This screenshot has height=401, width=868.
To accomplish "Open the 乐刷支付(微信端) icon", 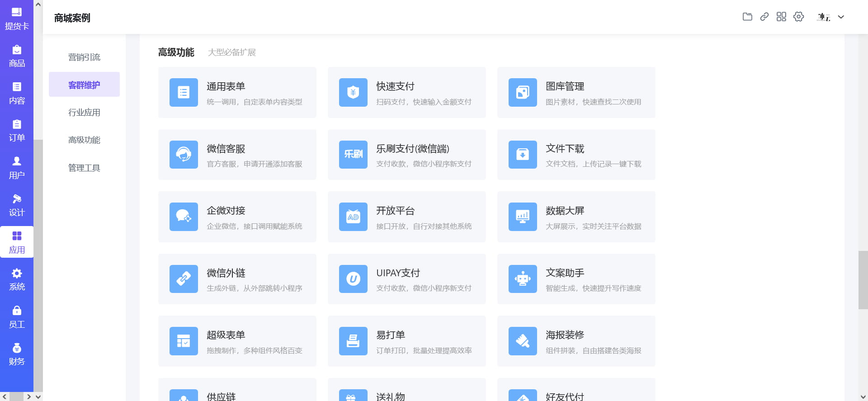I will pos(353,155).
